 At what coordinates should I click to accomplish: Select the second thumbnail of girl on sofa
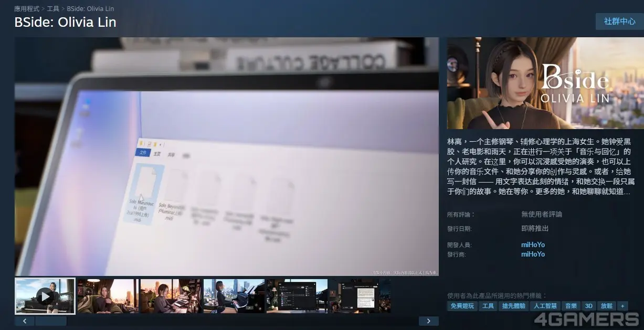(x=108, y=296)
